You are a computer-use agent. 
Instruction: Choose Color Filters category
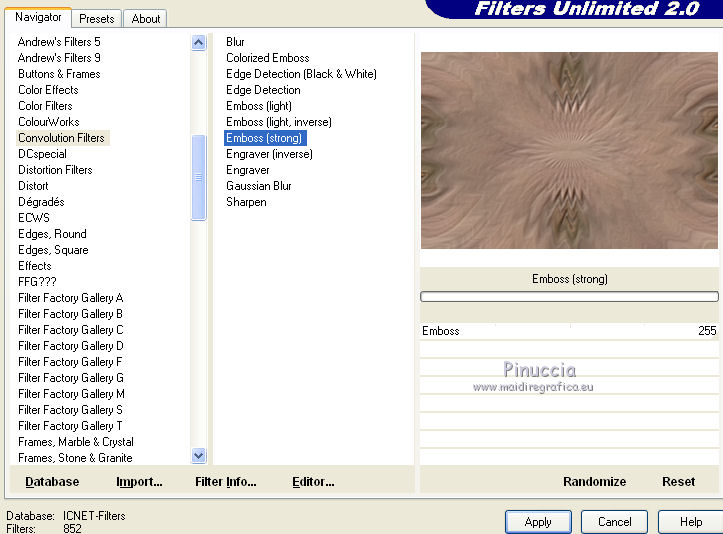(x=45, y=106)
